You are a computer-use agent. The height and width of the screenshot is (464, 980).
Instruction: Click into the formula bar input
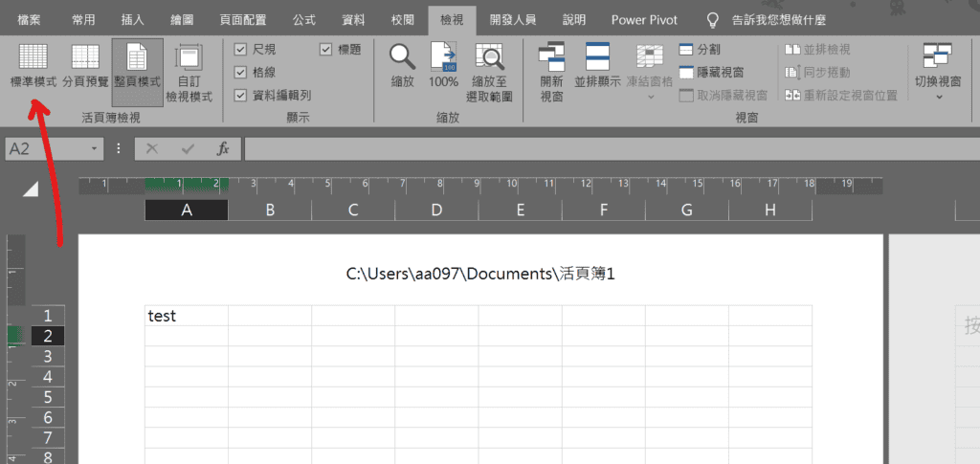click(612, 148)
